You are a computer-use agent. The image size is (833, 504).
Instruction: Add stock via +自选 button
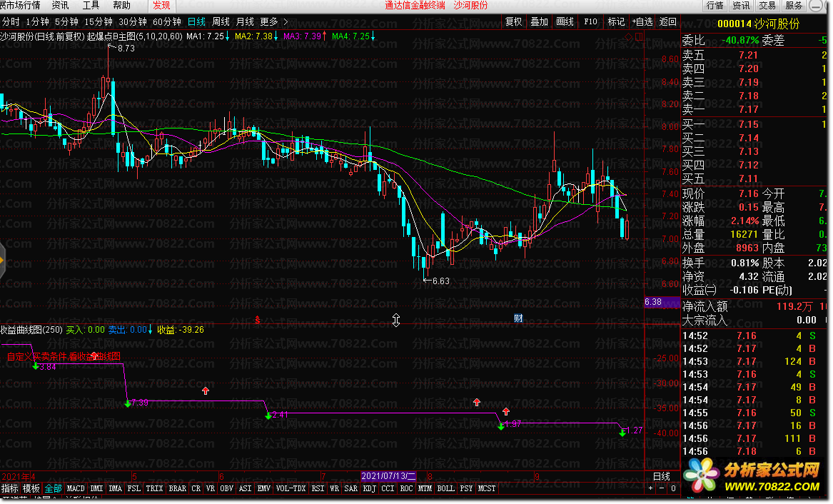pyautogui.click(x=642, y=22)
